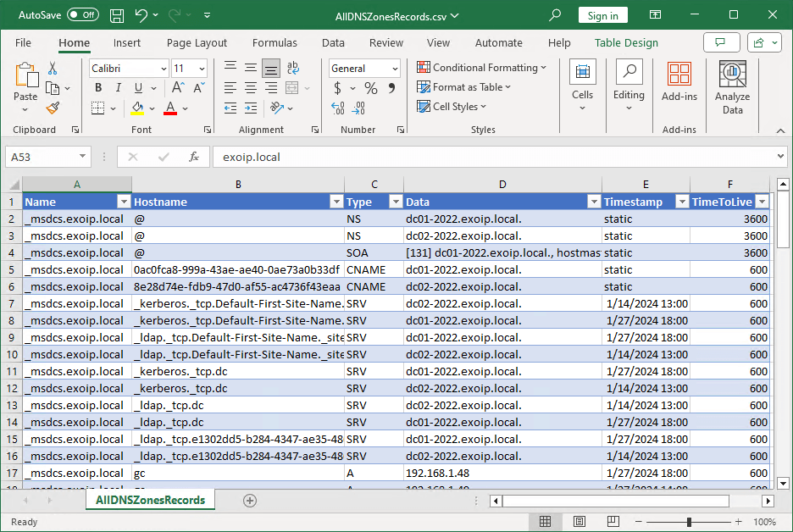Apply Percent Style to cells
The width and height of the screenshot is (793, 532).
click(370, 88)
